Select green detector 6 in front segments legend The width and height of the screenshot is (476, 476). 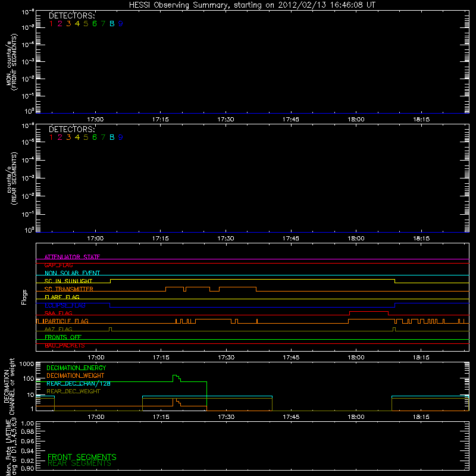pyautogui.click(x=95, y=24)
